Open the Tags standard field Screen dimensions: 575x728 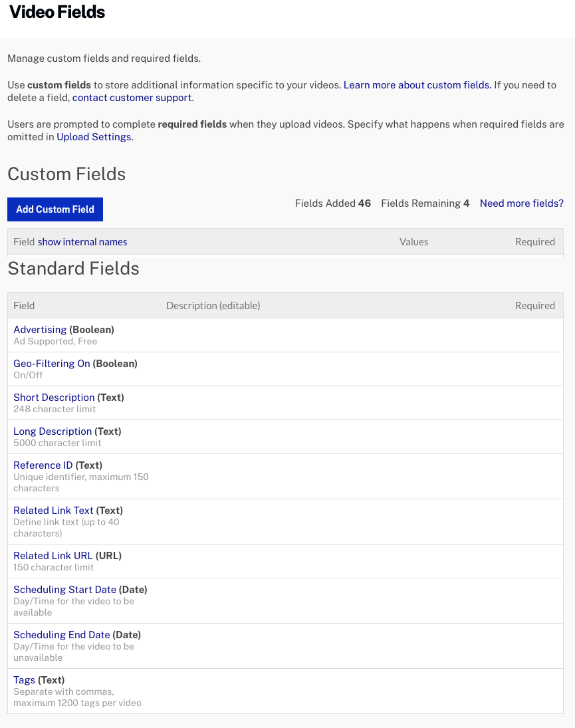24,680
